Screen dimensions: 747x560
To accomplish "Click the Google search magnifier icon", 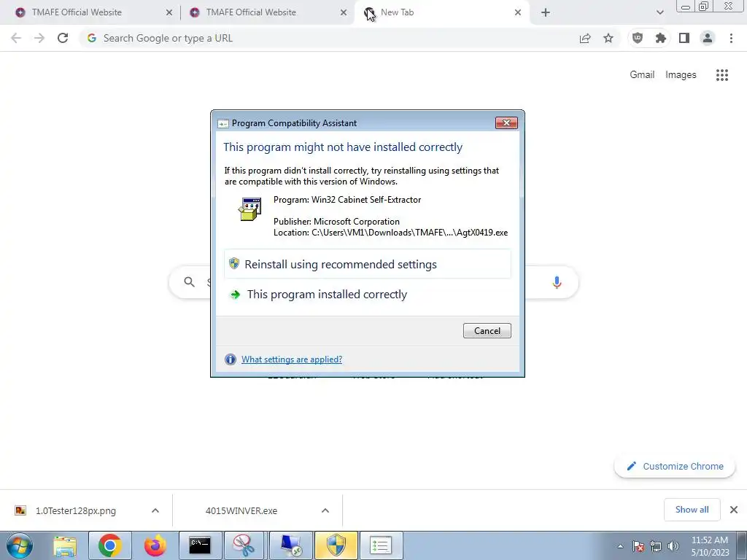I will click(189, 282).
